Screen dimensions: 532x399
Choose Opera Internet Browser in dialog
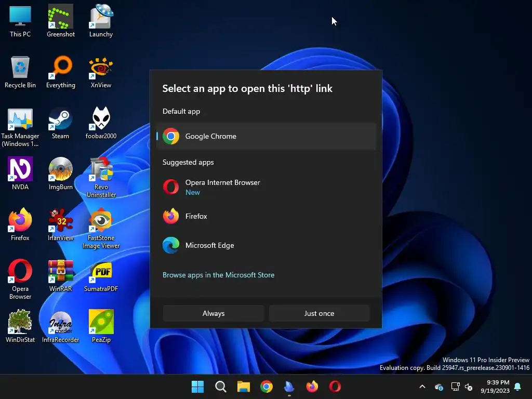click(267, 187)
